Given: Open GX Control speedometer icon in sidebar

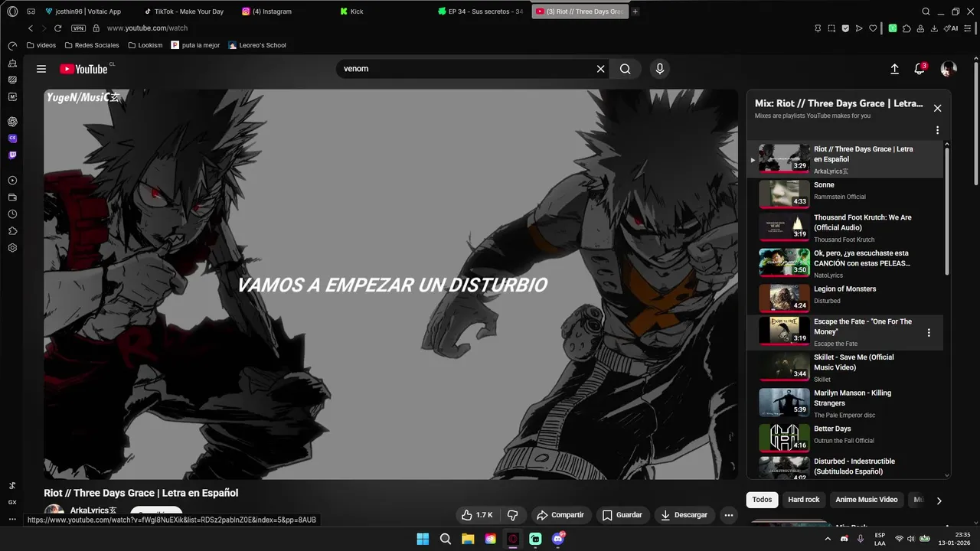Looking at the screenshot, I should (x=12, y=46).
